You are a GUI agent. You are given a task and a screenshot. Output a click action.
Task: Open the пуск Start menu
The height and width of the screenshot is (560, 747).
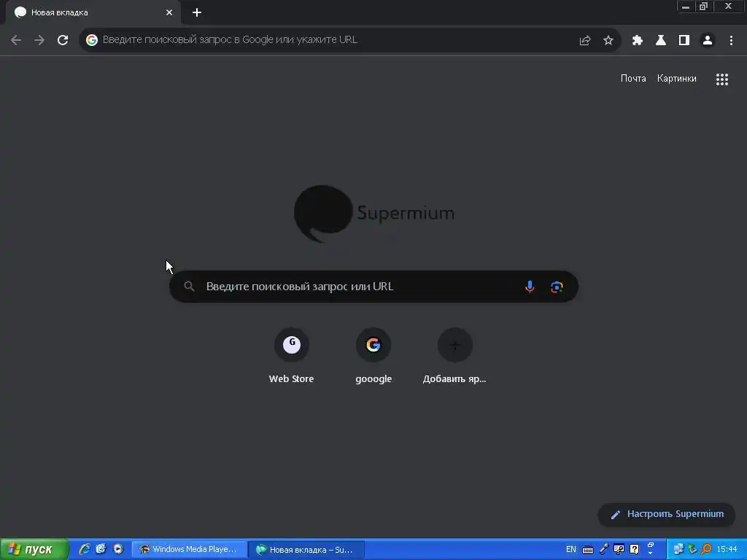(x=34, y=550)
